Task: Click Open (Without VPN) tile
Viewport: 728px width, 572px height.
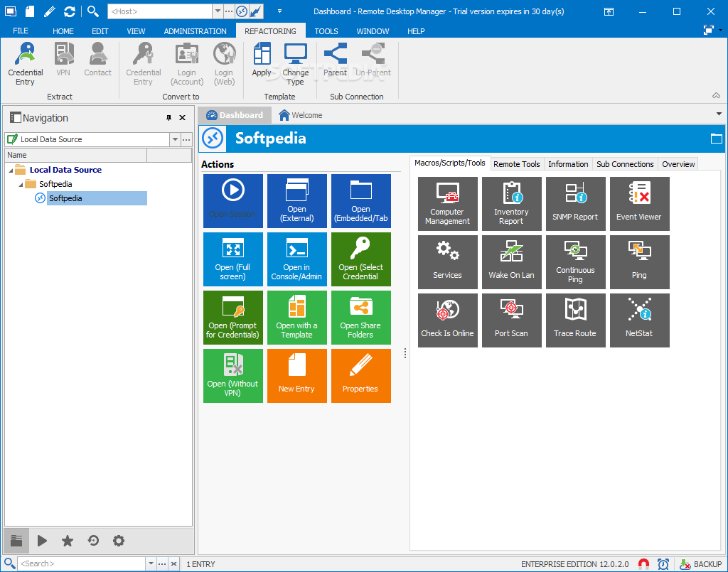Action: tap(233, 376)
